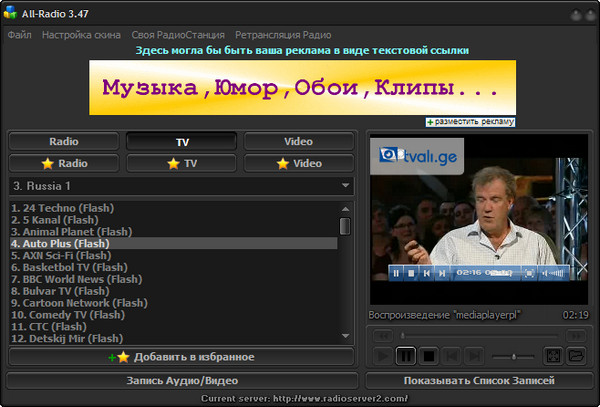Open the folder icon in the player controls
Image resolution: width=600 pixels, height=407 pixels.
pos(576,356)
